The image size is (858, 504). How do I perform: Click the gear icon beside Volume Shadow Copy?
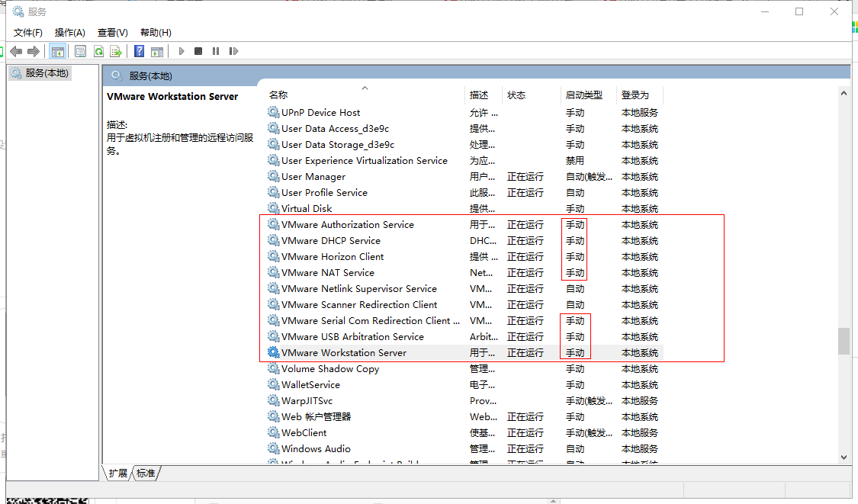coord(274,368)
